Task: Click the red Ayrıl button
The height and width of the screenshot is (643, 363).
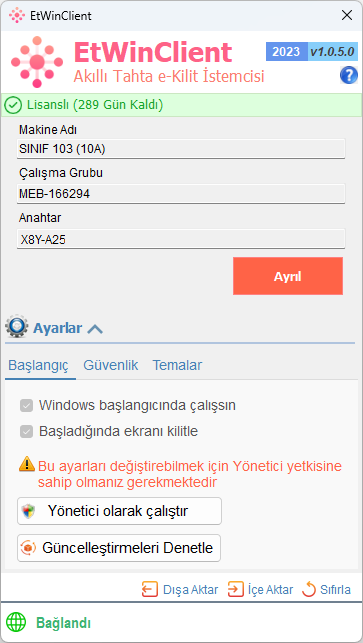Action: click(x=288, y=276)
